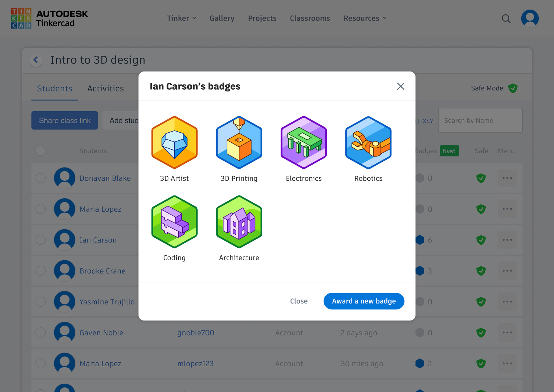Screen dimensions: 554x392
Task: Select the 3D Printing badge
Action: [239, 142]
